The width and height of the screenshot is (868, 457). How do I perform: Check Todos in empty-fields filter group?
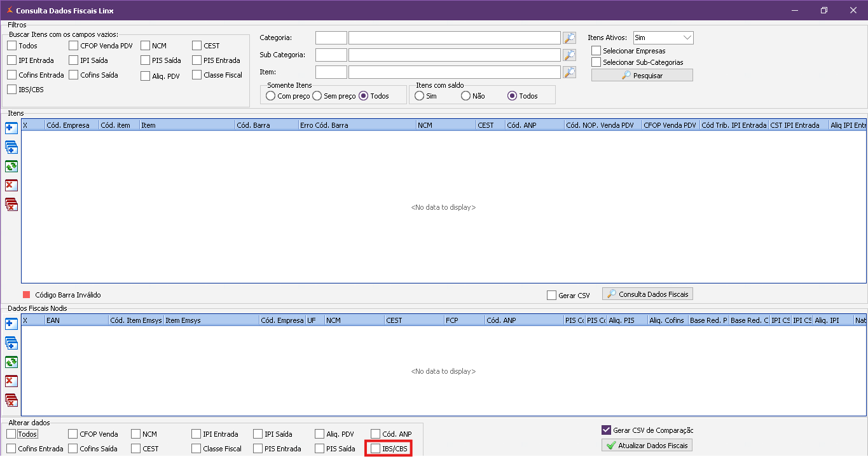point(11,46)
